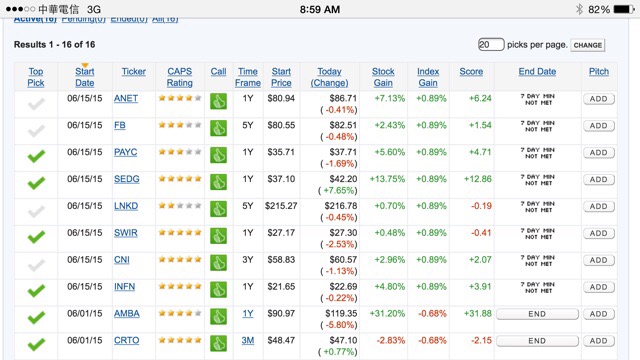Open the 3M time frame link for CRTO
Image resolution: width=640 pixels, height=360 pixels.
pyautogui.click(x=248, y=340)
